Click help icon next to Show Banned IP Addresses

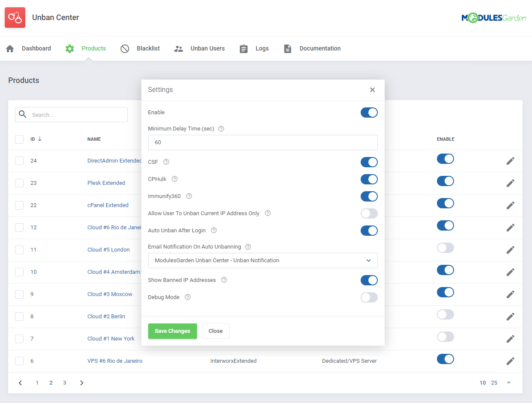pyautogui.click(x=224, y=280)
